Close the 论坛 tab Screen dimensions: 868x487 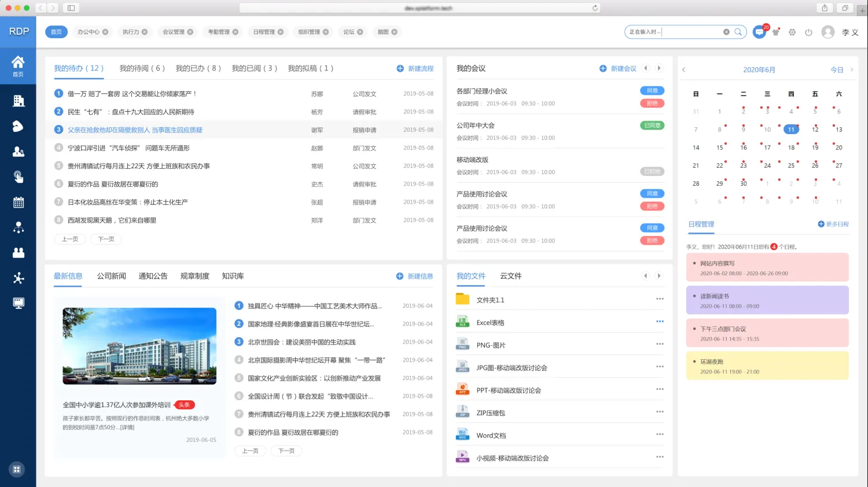coord(360,32)
